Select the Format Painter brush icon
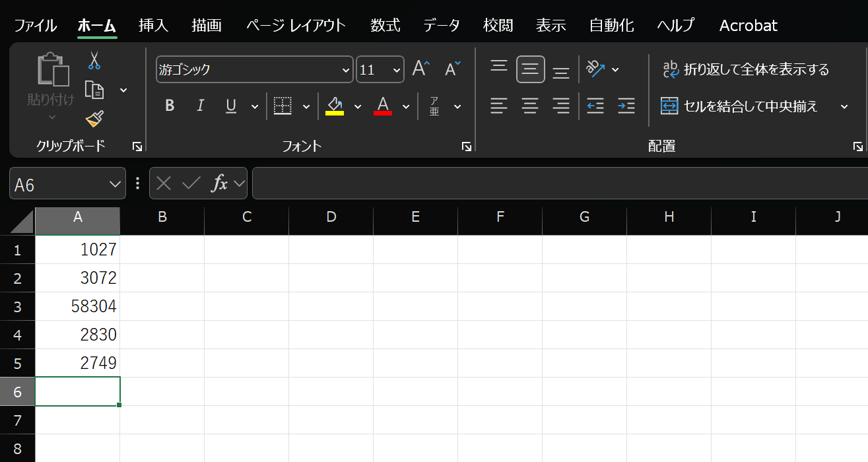The height and width of the screenshot is (462, 868). point(94,118)
